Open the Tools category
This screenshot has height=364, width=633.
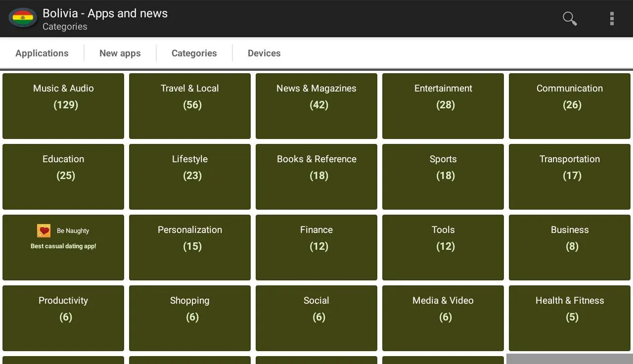(x=443, y=247)
